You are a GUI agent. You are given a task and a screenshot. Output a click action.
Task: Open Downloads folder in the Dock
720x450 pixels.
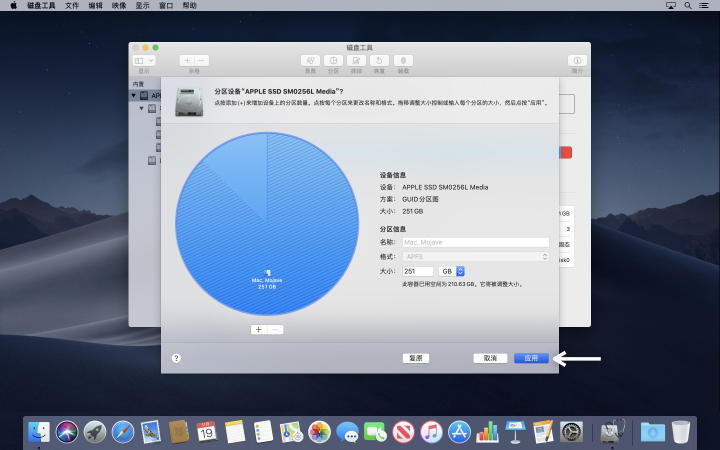point(652,432)
